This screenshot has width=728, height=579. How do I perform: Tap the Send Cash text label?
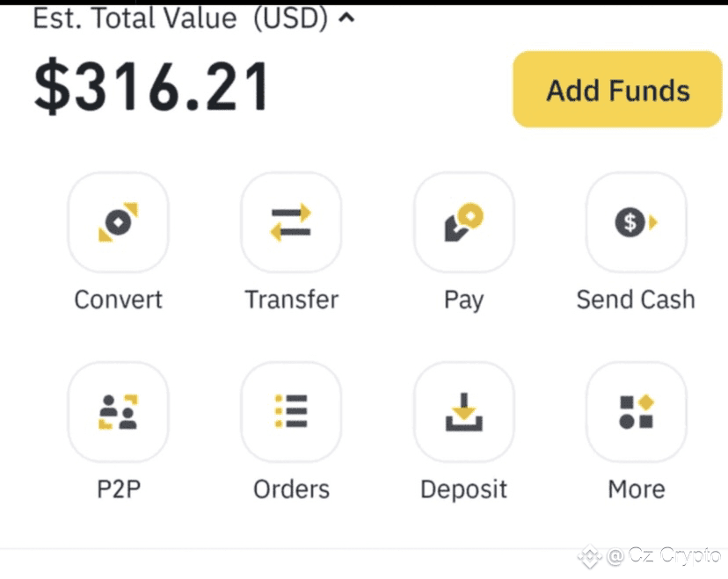click(x=636, y=300)
